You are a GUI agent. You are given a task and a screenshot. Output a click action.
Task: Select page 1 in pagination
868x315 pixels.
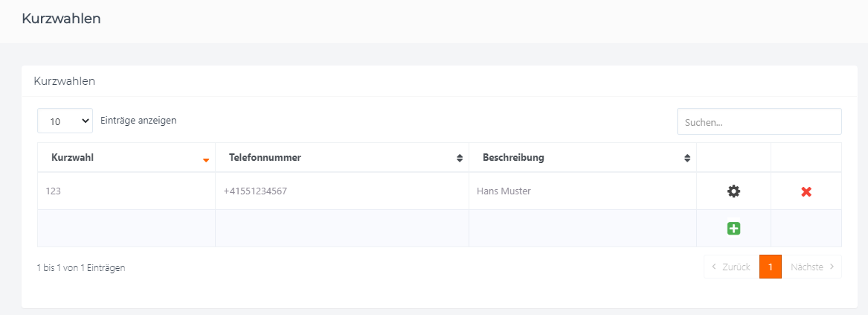(770, 267)
